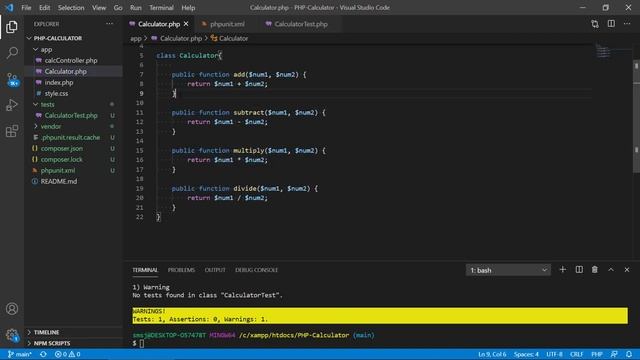Open the editor more actions ellipsis
This screenshot has width=640, height=360.
(627, 24)
